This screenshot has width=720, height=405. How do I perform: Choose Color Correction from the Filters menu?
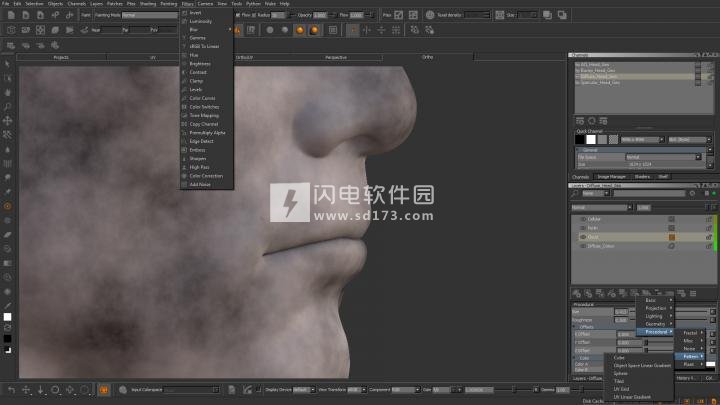click(x=206, y=176)
